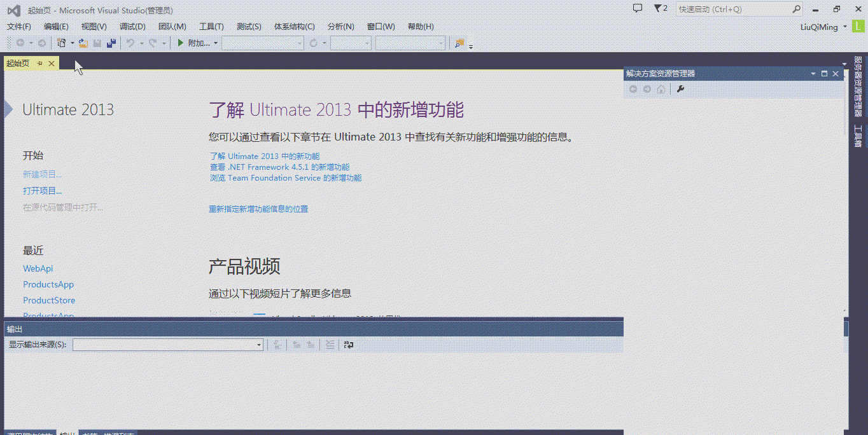Open notifications flag showing 2
868x435 pixels.
click(661, 8)
